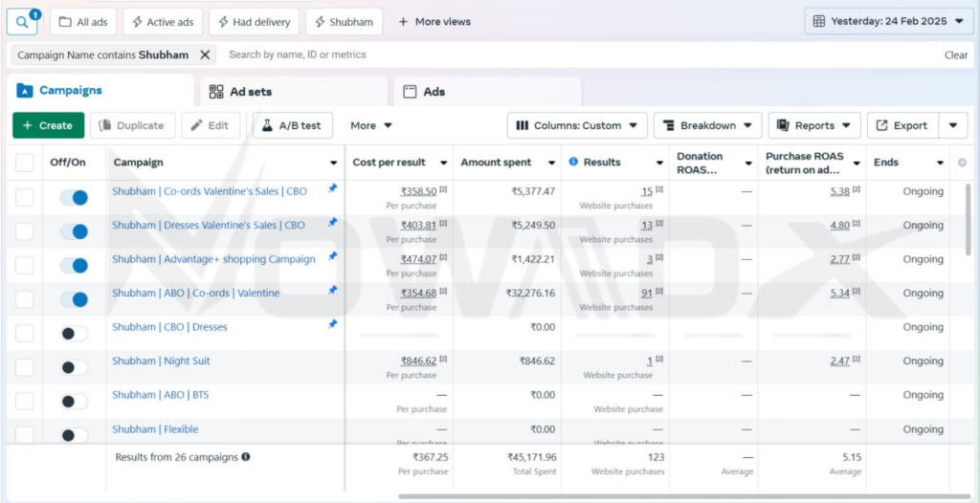Click the add column plus icon
980x503 pixels.
point(962,163)
